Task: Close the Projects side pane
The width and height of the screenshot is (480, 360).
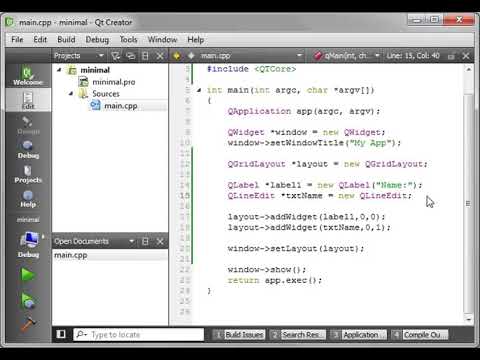Action: click(160, 56)
